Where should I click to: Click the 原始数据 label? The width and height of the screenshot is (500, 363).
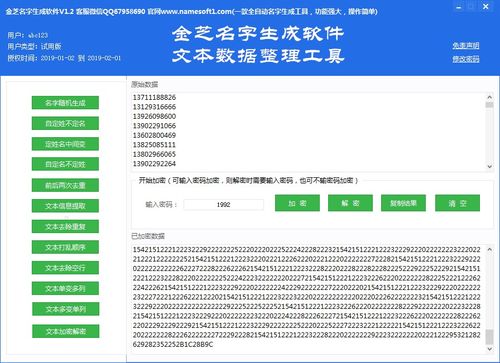144,85
